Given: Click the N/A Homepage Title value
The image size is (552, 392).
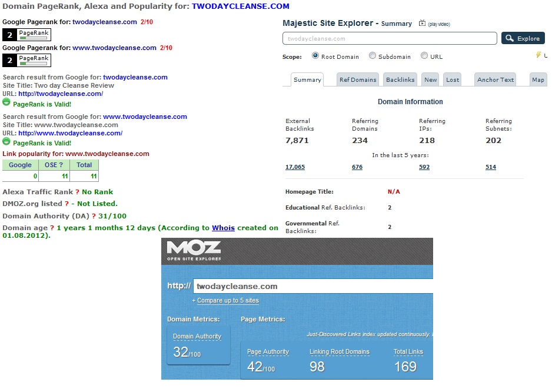Looking at the screenshot, I should (394, 192).
